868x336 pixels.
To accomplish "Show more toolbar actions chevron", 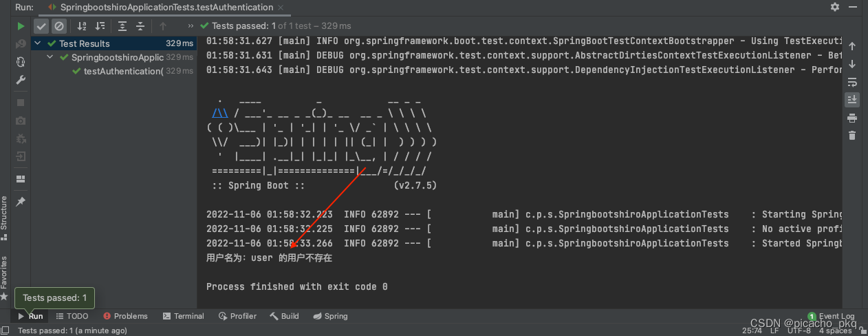I will [191, 26].
